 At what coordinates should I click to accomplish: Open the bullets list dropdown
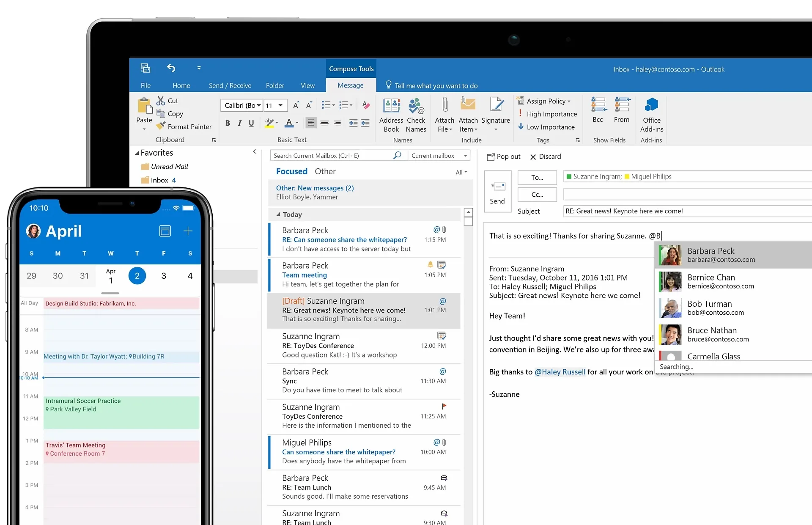(333, 105)
